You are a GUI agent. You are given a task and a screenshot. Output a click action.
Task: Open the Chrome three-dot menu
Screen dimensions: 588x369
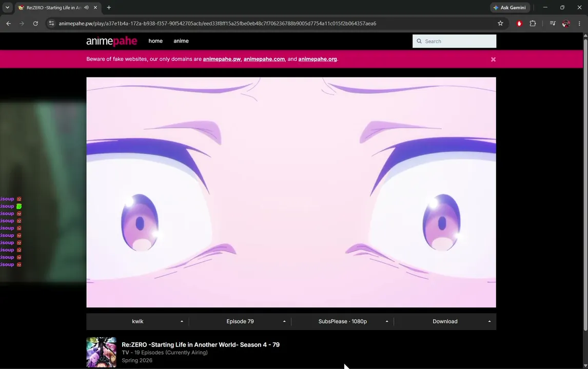(579, 23)
